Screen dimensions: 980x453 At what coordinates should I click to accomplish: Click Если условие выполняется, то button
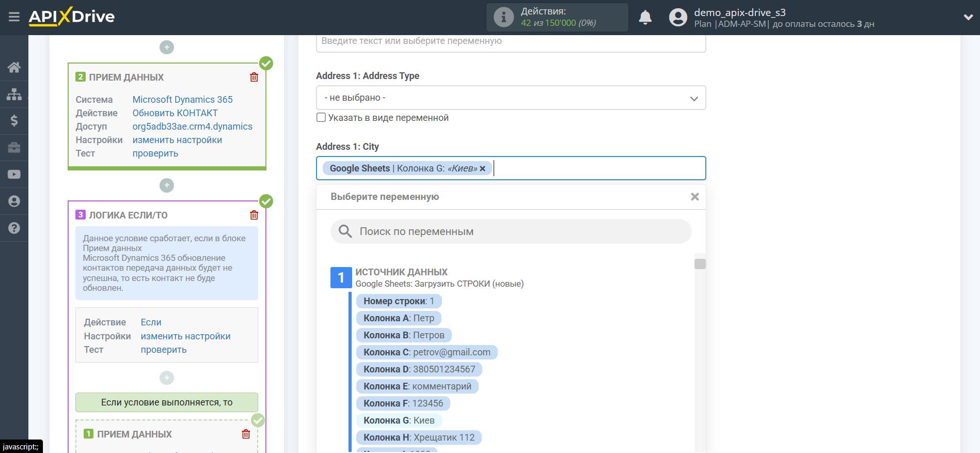pos(167,402)
